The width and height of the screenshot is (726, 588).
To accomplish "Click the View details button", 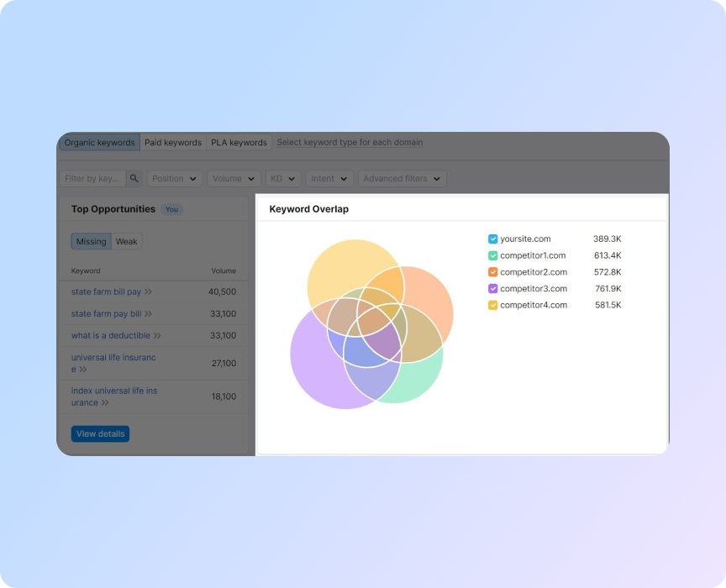I will click(100, 434).
